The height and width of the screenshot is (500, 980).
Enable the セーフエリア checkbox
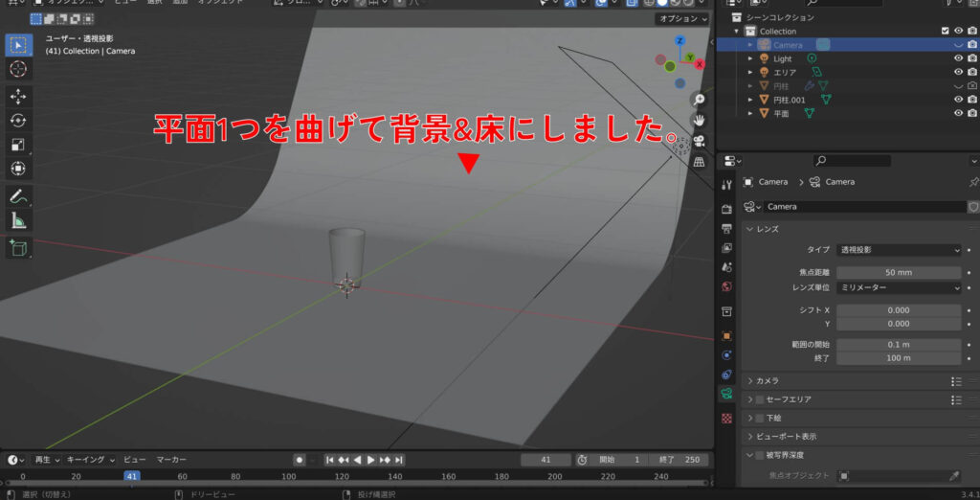click(x=760, y=399)
